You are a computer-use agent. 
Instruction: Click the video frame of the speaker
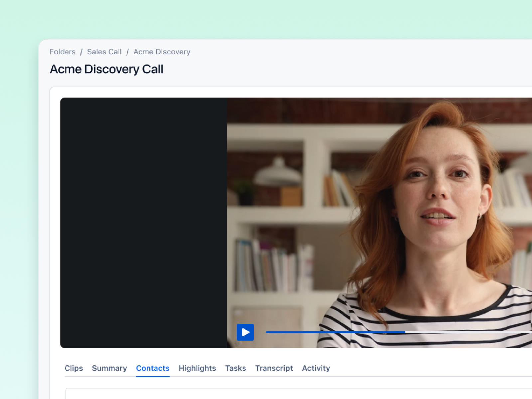click(379, 223)
